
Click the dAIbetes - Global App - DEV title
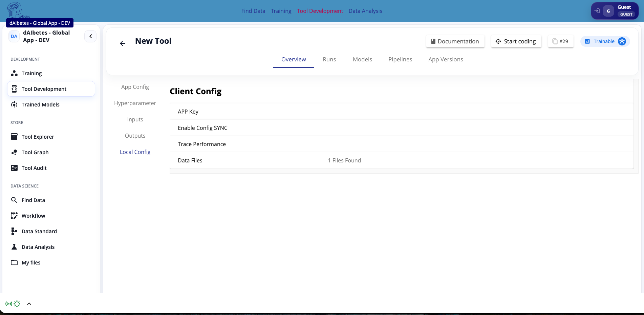(46, 36)
